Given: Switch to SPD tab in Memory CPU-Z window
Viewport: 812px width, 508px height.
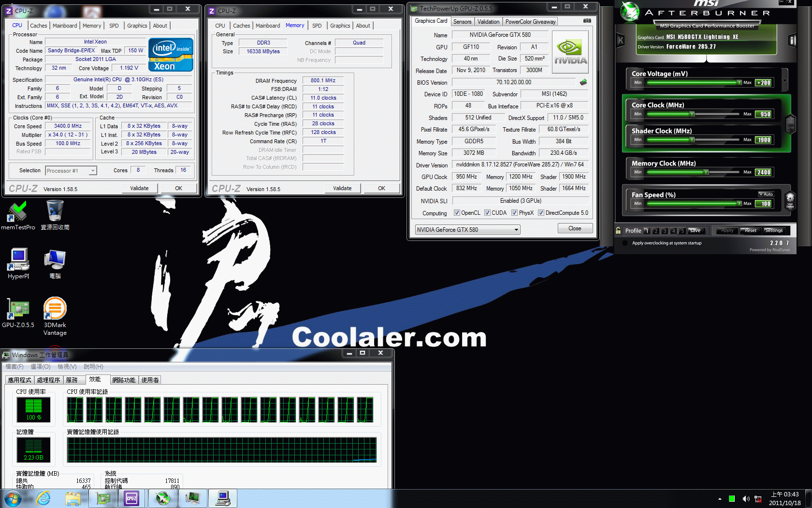Looking at the screenshot, I should click(x=317, y=26).
